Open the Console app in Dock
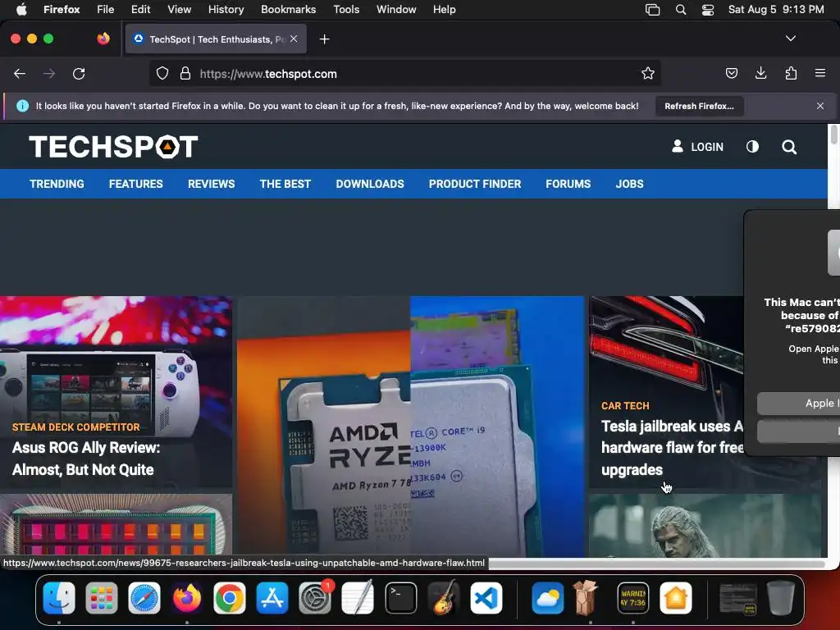840x630 pixels. coord(632,598)
